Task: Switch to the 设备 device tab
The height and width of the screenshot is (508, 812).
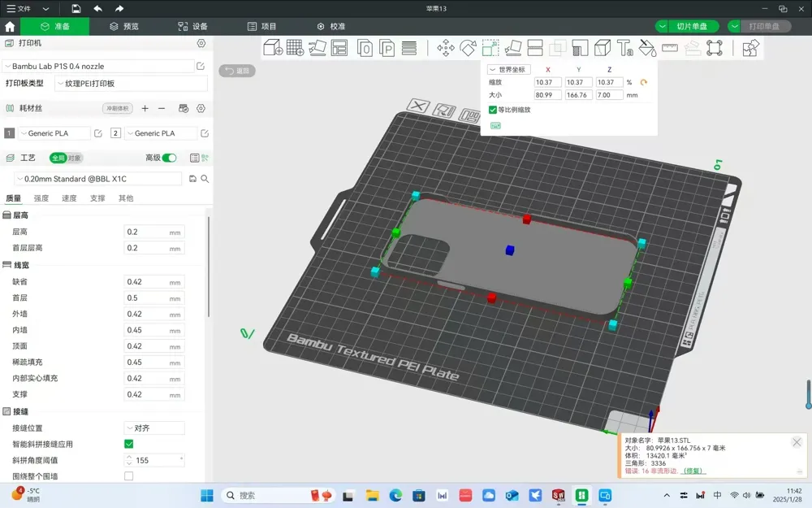Action: tap(192, 27)
